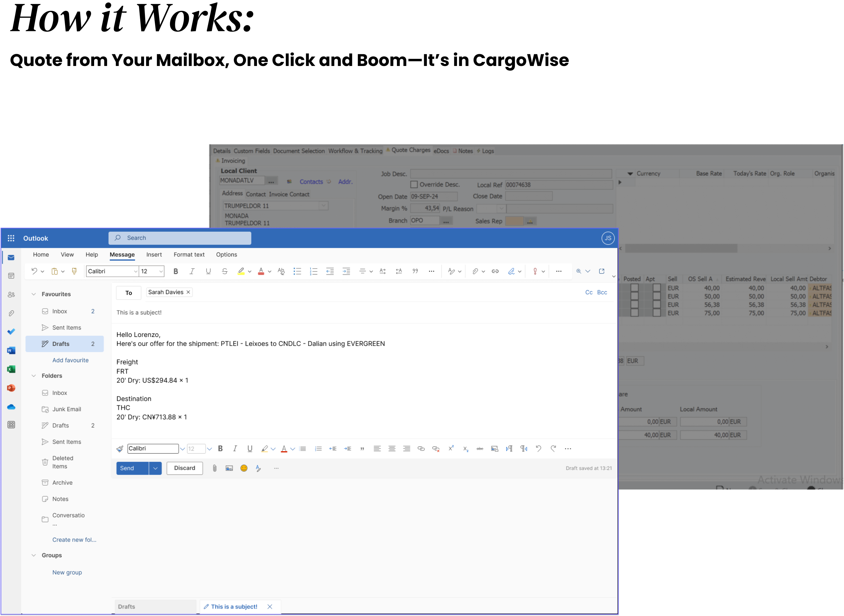Launch Excel from the left rail
This screenshot has width=844, height=616.
click(x=11, y=369)
